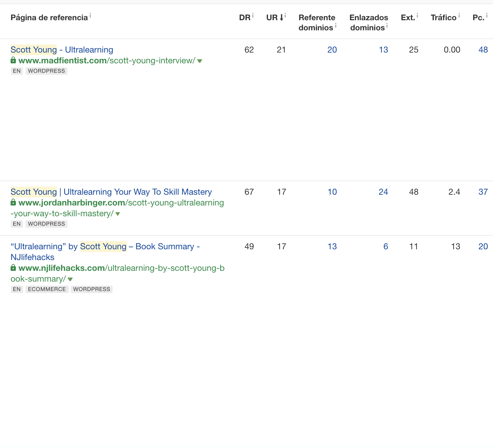Open the Scott Young - Ultralearning page title
493x448 pixels.
click(x=62, y=50)
